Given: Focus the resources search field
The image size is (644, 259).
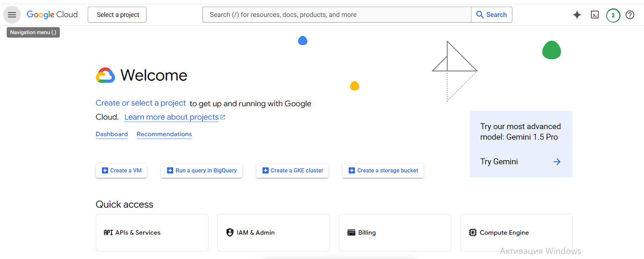Looking at the screenshot, I should 337,15.
